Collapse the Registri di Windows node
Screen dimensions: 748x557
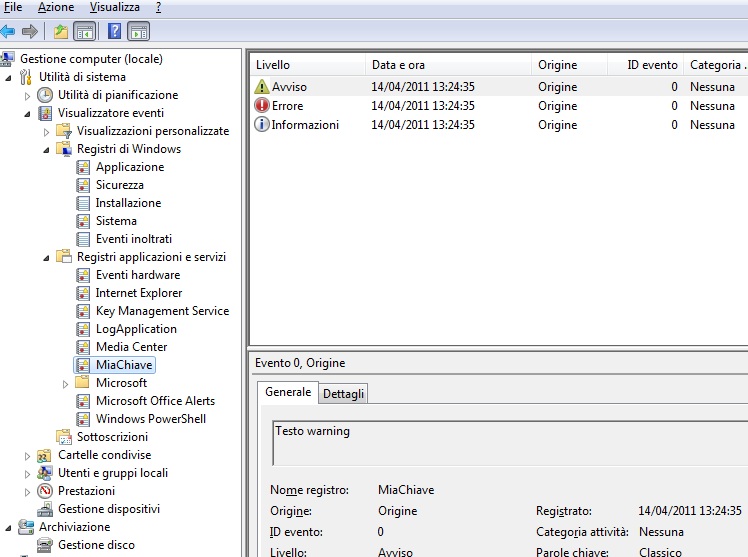point(46,150)
